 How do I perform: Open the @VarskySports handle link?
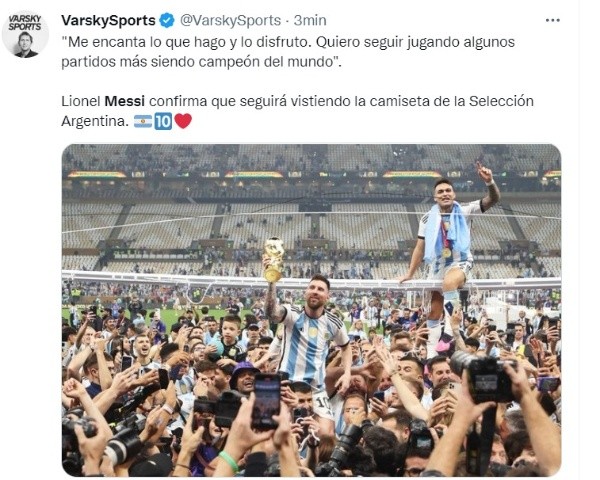coord(230,20)
